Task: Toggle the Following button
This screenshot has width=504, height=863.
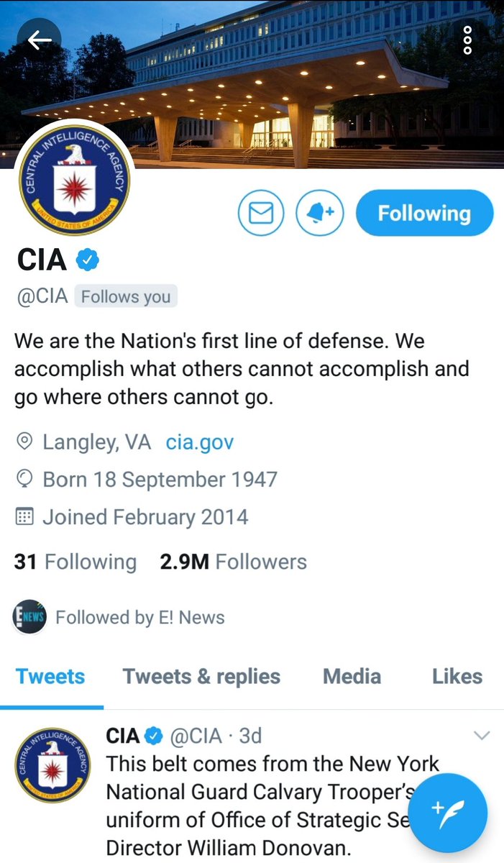Action: point(424,213)
